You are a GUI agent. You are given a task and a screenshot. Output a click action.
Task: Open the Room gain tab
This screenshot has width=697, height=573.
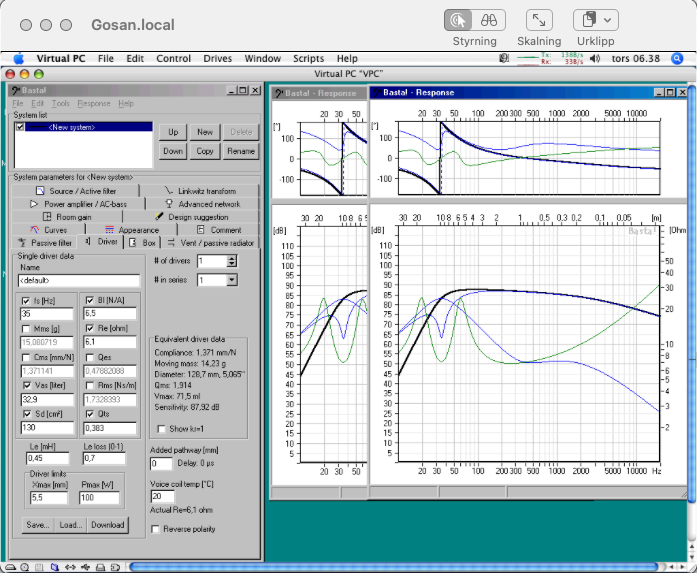[67, 217]
